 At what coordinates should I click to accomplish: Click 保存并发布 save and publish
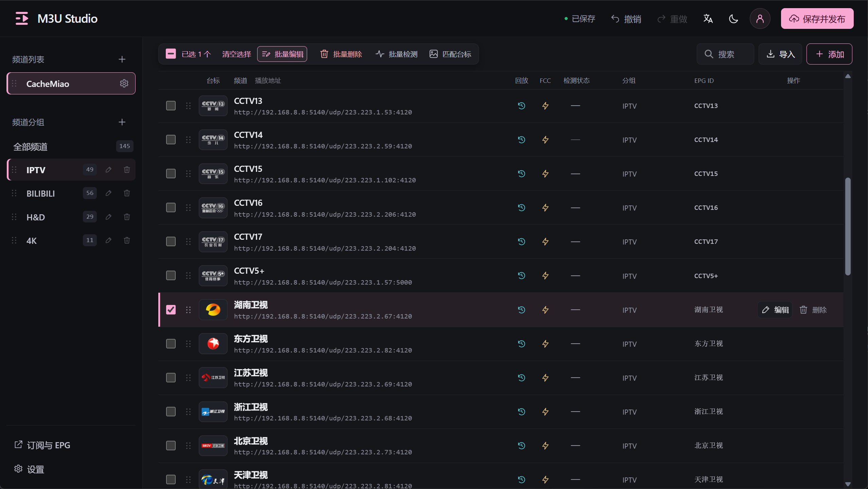pos(817,19)
